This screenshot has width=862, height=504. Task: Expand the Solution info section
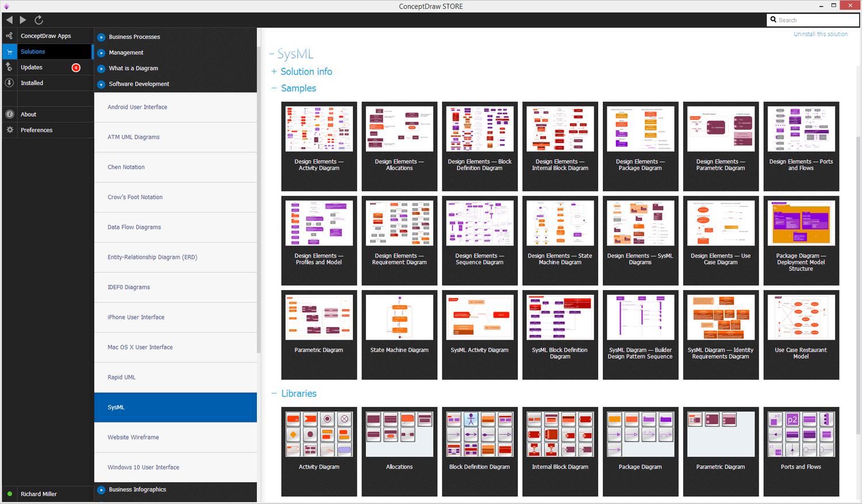pyautogui.click(x=274, y=72)
